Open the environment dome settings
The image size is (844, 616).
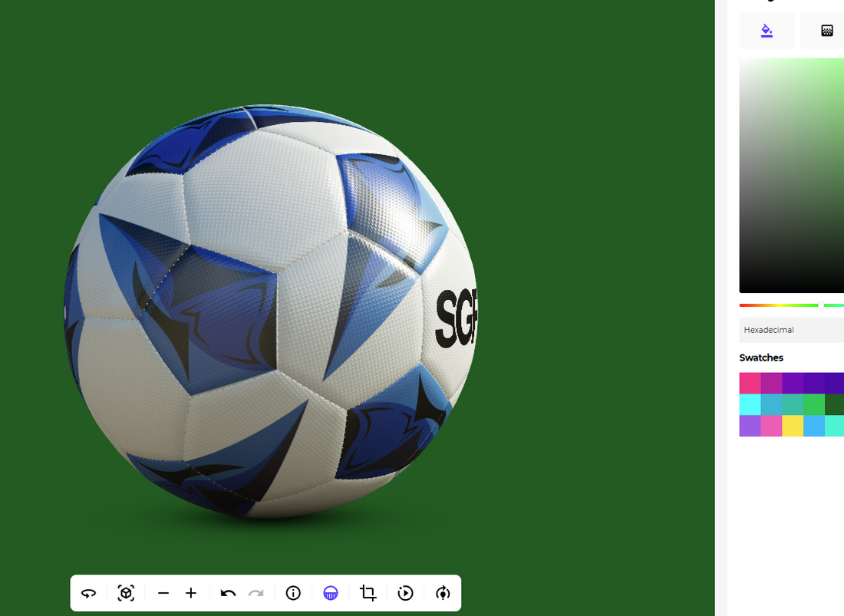pos(330,592)
